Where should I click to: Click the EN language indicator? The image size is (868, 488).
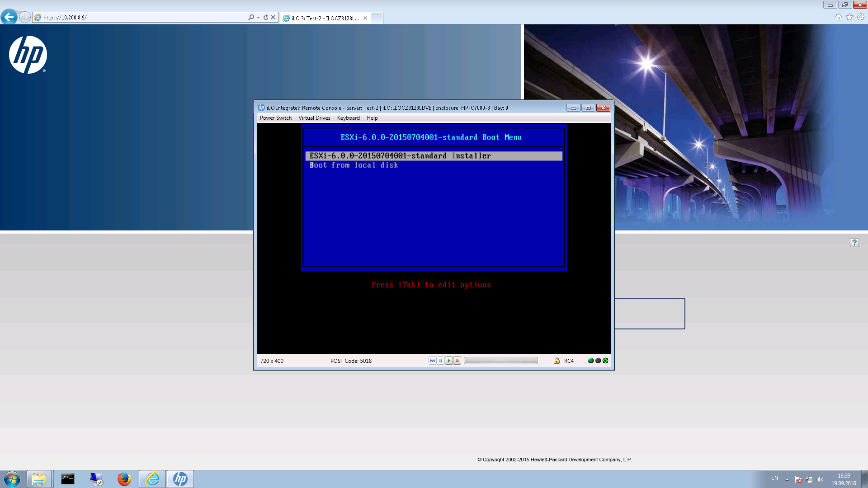point(774,478)
